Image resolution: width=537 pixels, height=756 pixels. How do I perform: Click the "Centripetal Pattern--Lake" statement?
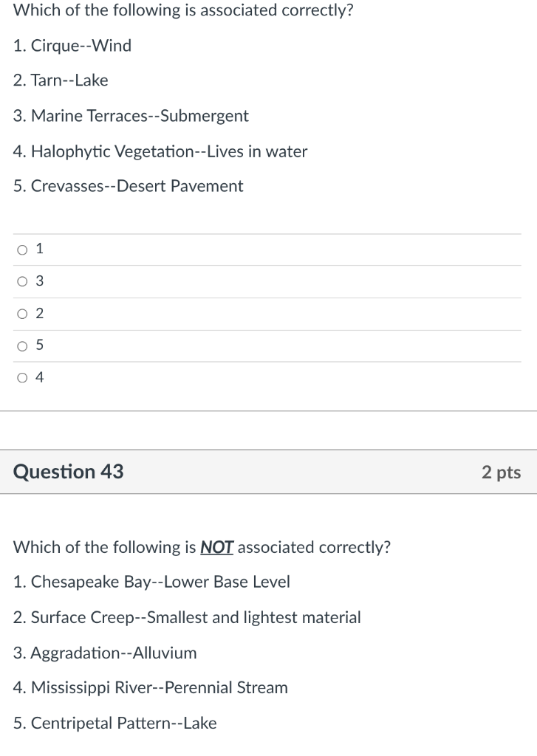click(114, 724)
